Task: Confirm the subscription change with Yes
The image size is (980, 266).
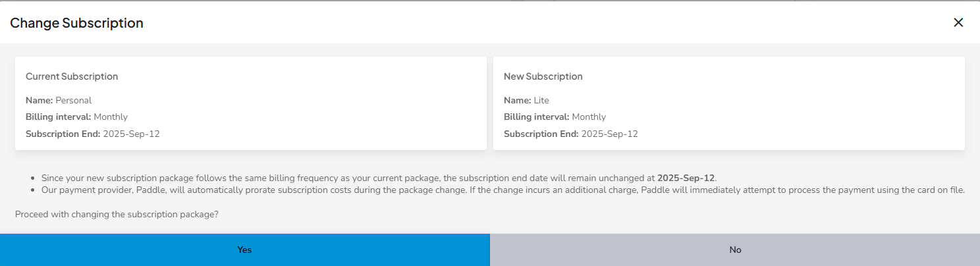Action: [x=244, y=250]
